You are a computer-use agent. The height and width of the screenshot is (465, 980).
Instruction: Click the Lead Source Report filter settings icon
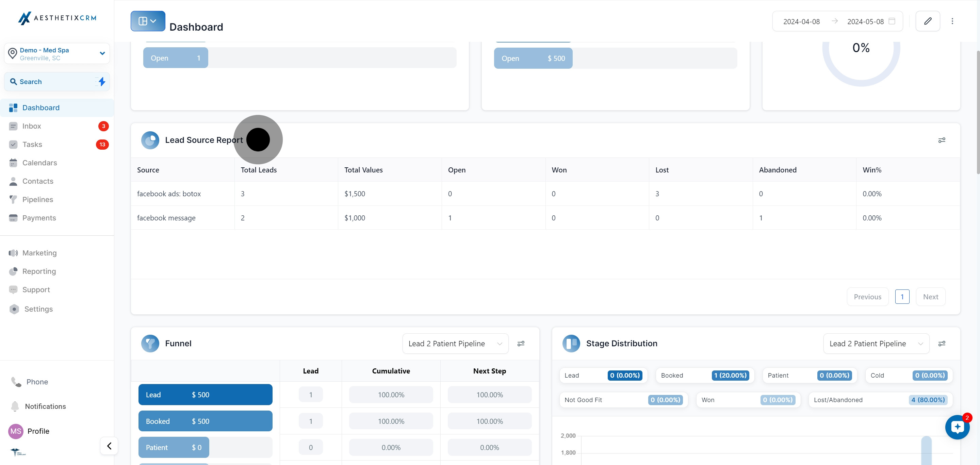[942, 140]
